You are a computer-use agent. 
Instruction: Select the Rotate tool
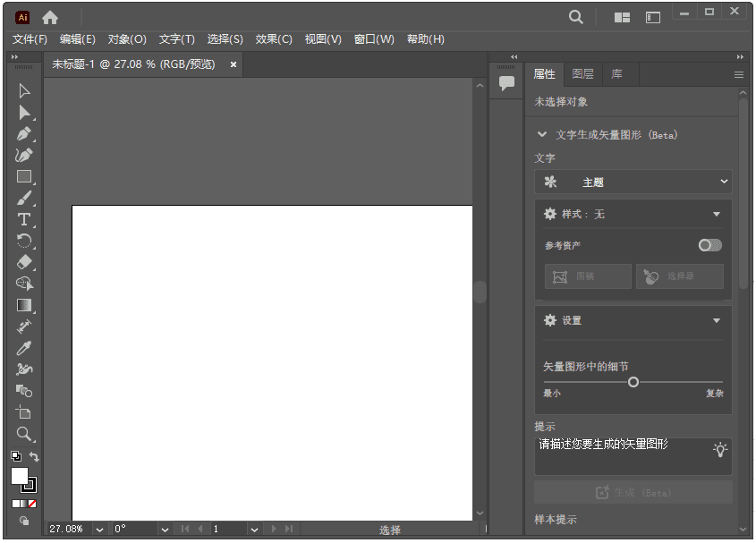pos(25,241)
